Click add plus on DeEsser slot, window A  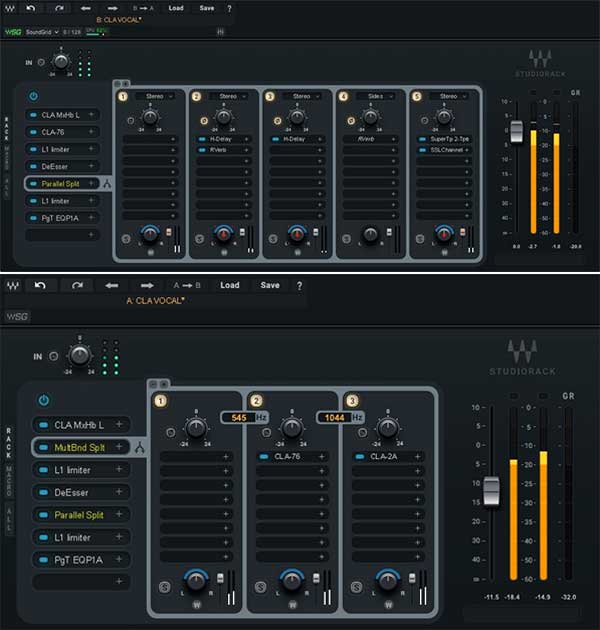[x=119, y=492]
